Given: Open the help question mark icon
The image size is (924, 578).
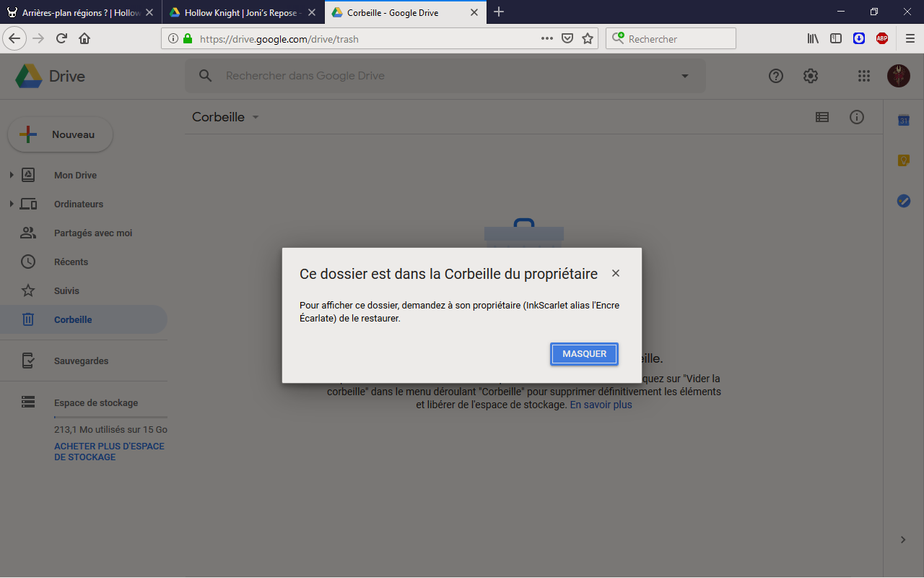Looking at the screenshot, I should pyautogui.click(x=776, y=76).
